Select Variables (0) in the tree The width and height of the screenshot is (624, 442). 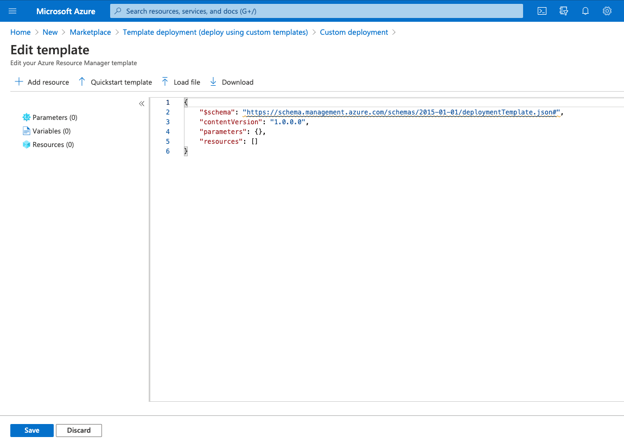pos(47,131)
